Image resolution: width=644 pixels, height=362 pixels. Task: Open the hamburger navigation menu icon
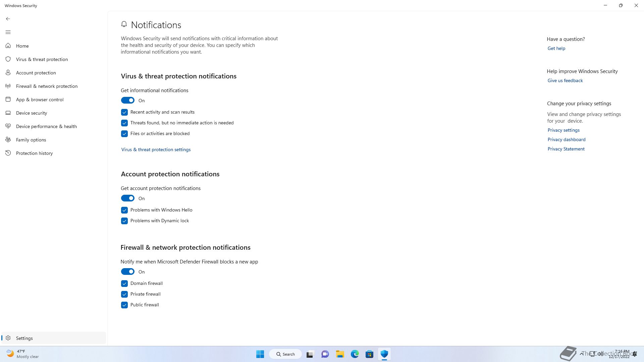8,32
